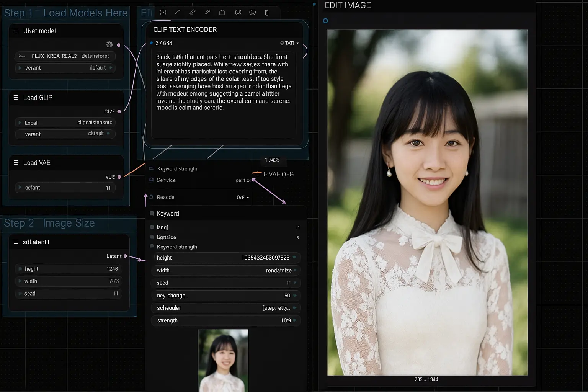
Task: Expand the Load VAE oefant selector
Action: coord(65,188)
